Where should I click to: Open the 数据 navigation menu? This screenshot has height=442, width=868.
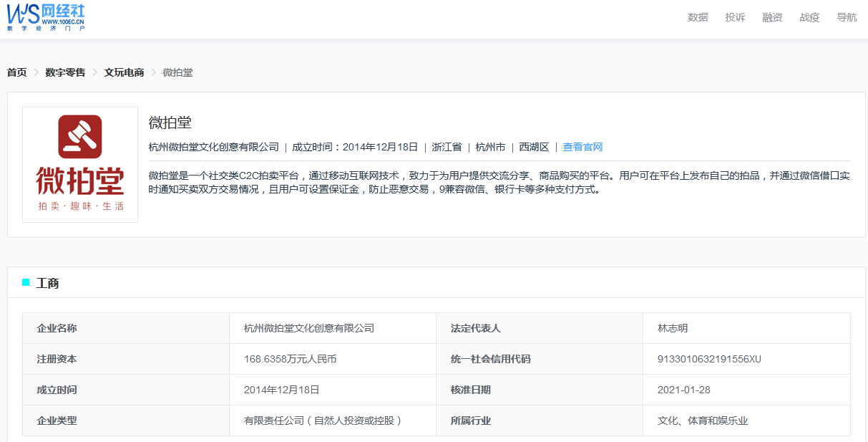coord(698,17)
